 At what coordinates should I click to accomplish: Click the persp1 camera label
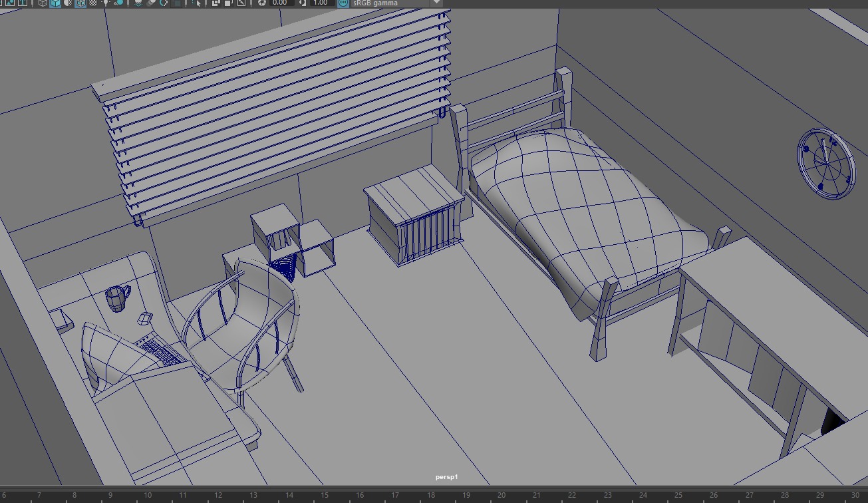447,477
